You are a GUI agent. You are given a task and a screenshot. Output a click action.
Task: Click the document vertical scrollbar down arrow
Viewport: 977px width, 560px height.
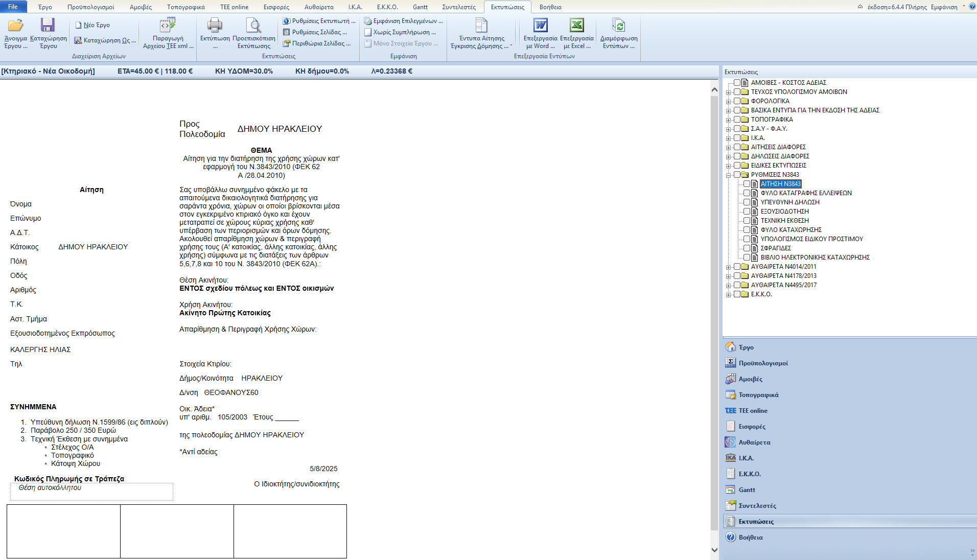(714, 550)
